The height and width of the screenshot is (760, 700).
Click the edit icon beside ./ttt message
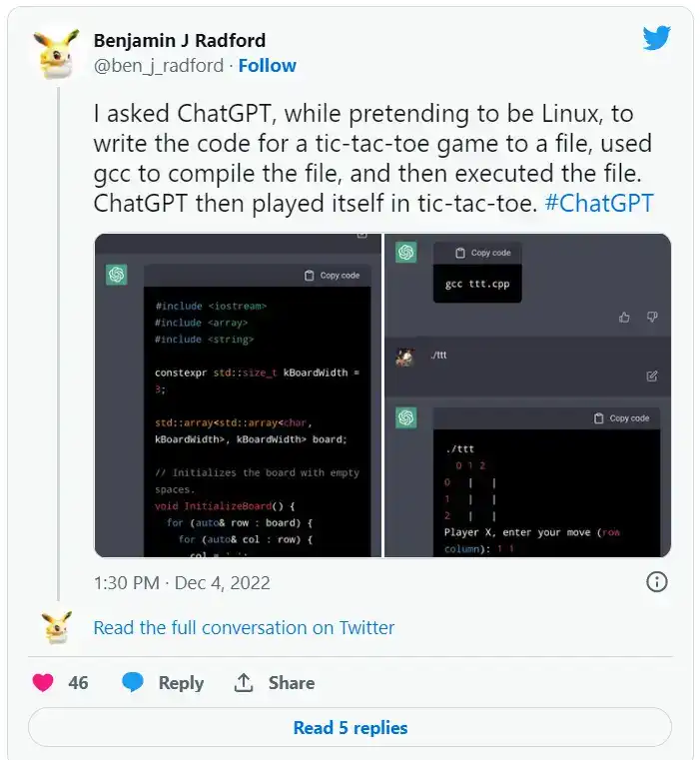652,377
